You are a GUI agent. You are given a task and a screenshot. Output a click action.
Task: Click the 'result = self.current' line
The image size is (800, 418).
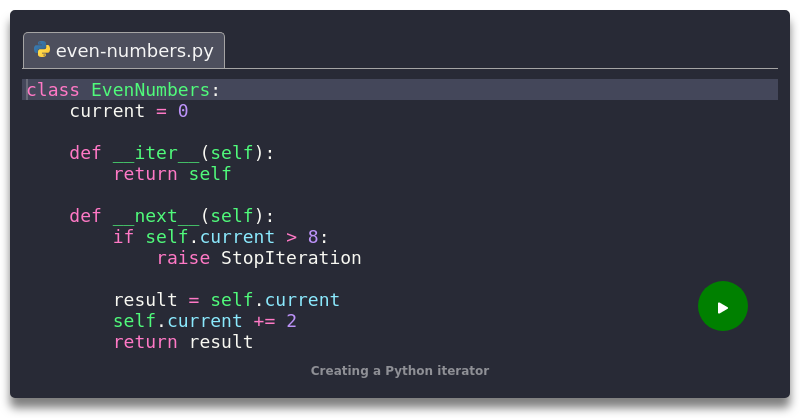tap(226, 300)
